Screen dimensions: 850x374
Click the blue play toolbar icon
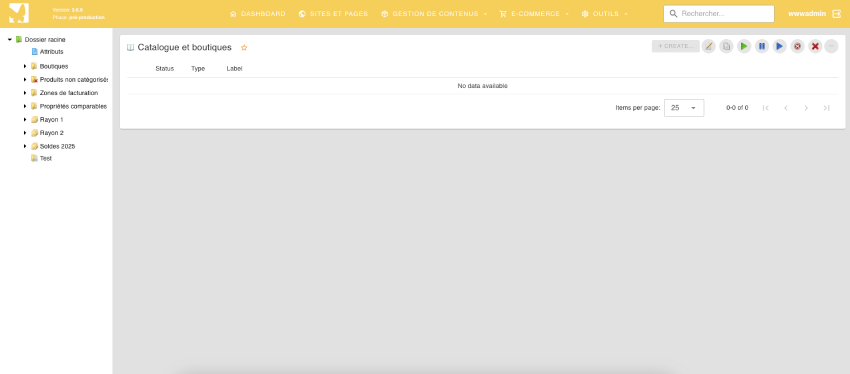[x=780, y=47]
